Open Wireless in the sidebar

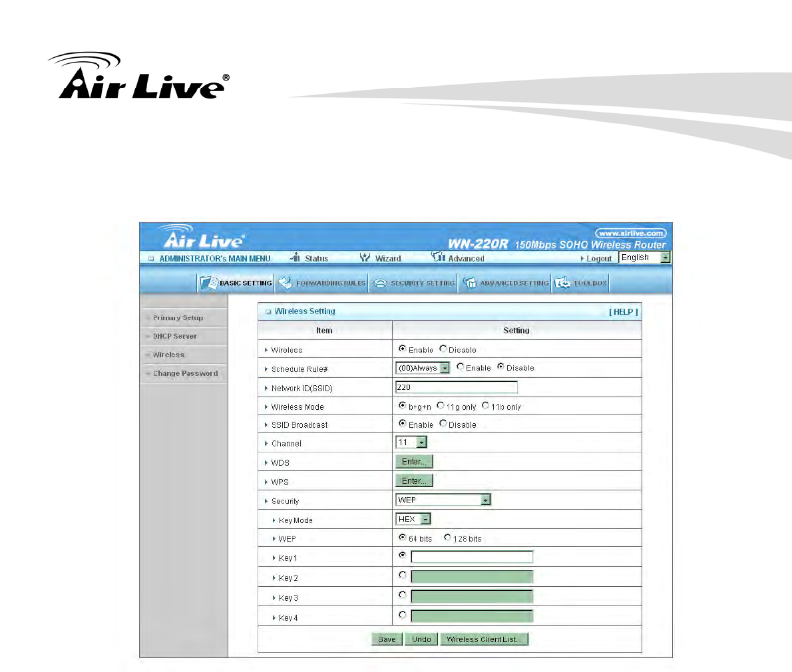tap(168, 355)
